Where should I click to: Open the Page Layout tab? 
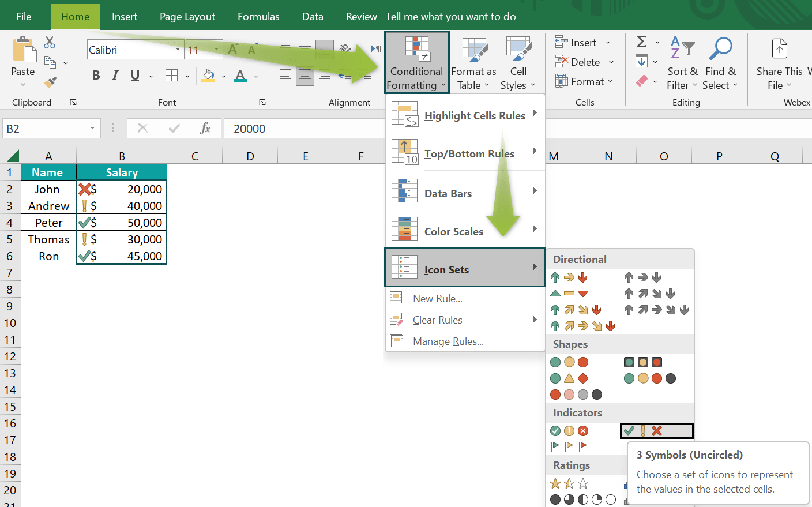click(187, 16)
